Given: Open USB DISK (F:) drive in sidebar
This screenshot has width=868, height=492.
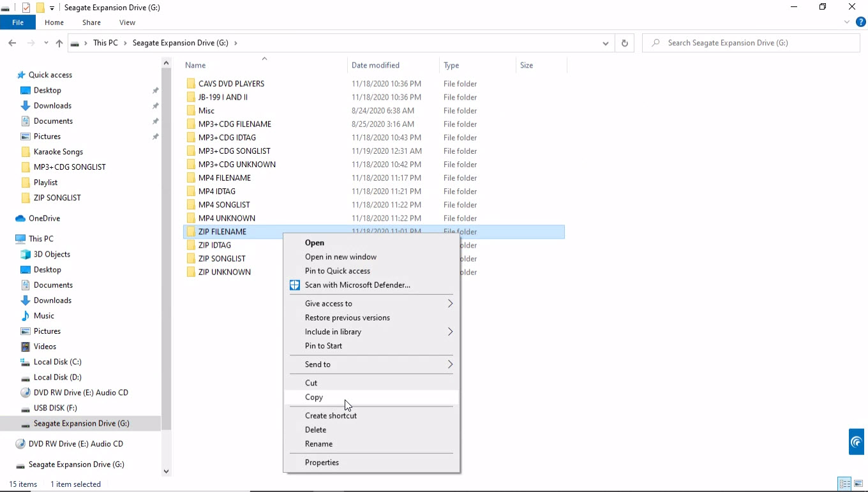Looking at the screenshot, I should pyautogui.click(x=55, y=408).
